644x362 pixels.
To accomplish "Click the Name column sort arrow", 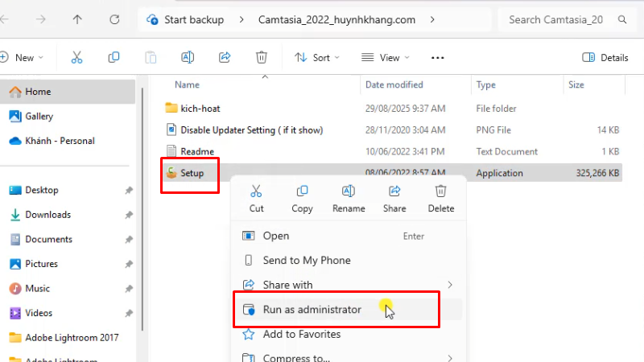I will tap(265, 76).
